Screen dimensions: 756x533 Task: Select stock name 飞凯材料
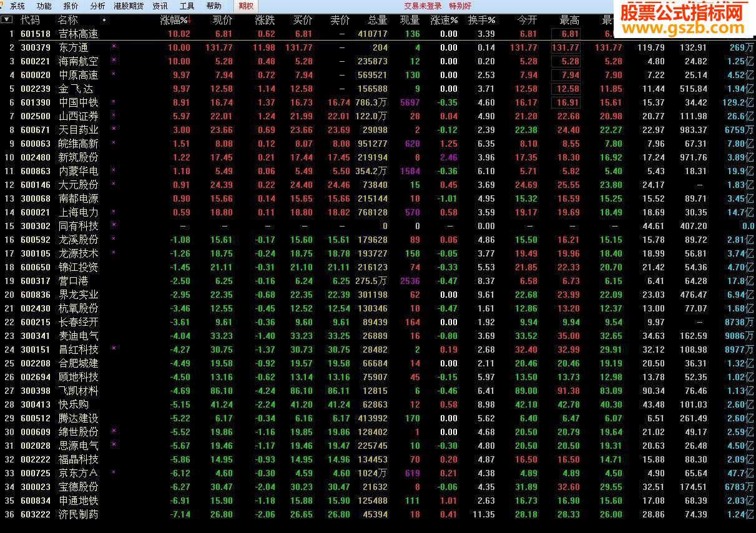78,391
